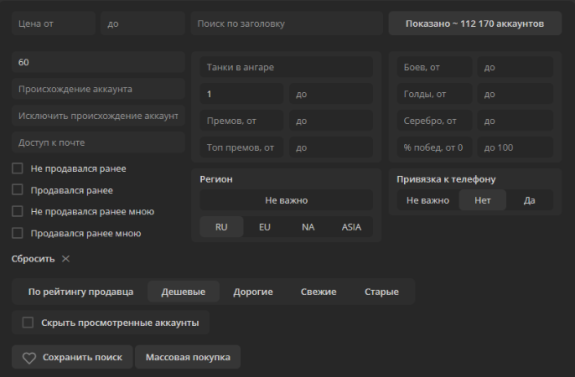Switch sorting to Свежие
The height and width of the screenshot is (377, 575).
(318, 292)
